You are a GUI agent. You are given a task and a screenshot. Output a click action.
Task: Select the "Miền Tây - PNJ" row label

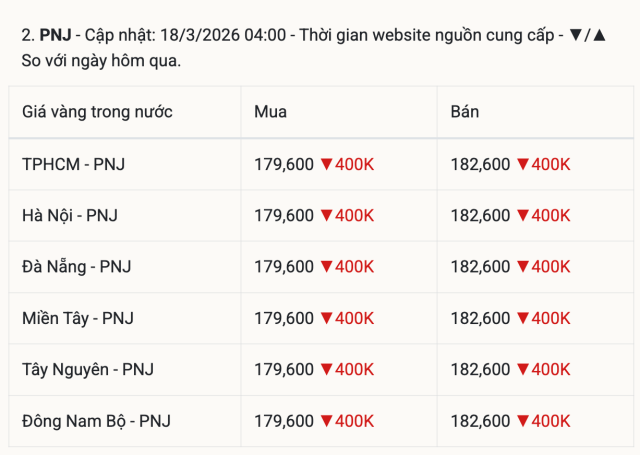pyautogui.click(x=77, y=318)
